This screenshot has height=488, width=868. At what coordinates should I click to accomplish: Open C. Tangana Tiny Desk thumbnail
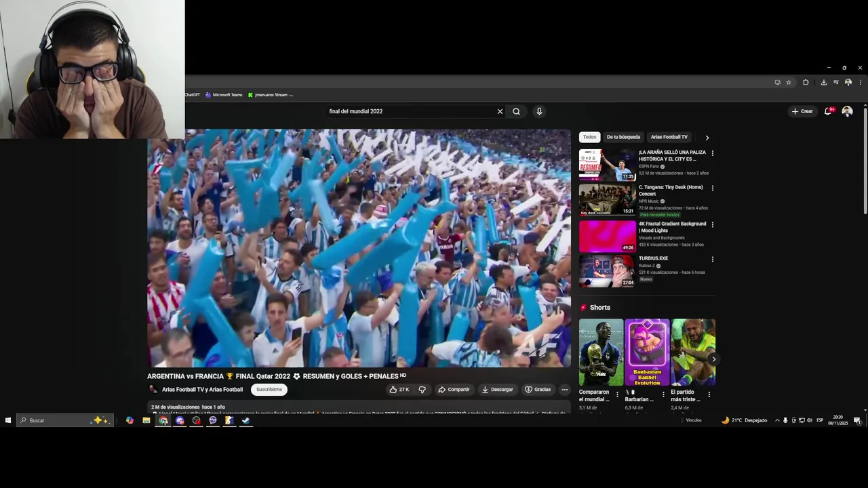608,200
